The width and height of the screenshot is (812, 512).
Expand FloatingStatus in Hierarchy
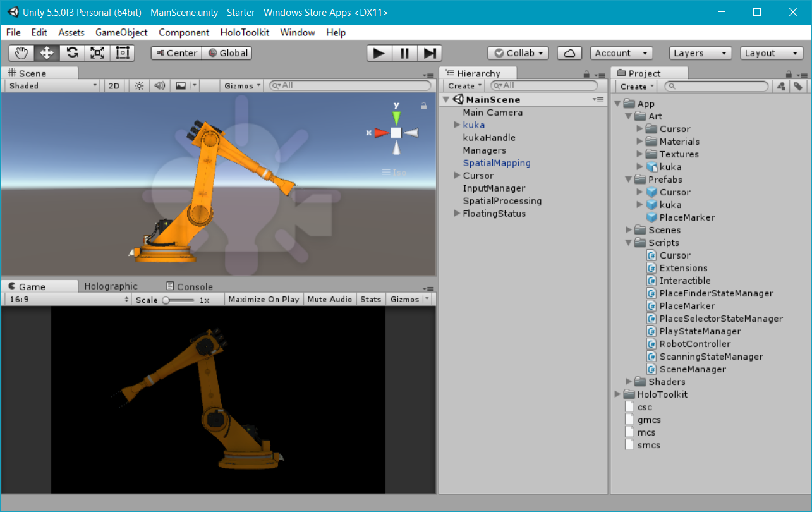tap(457, 214)
